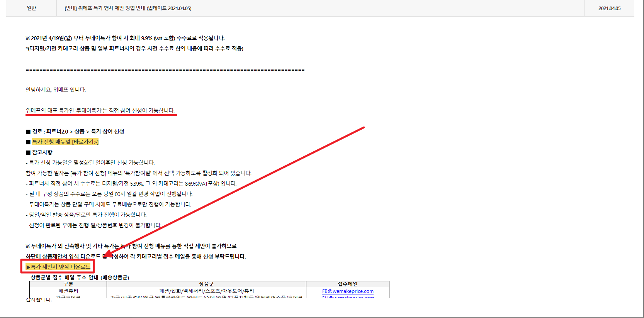This screenshot has height=318, width=644.
Task: Click the line '- 특가 신청 가능일은 활성화된 일이후만'
Action: tap(90, 163)
